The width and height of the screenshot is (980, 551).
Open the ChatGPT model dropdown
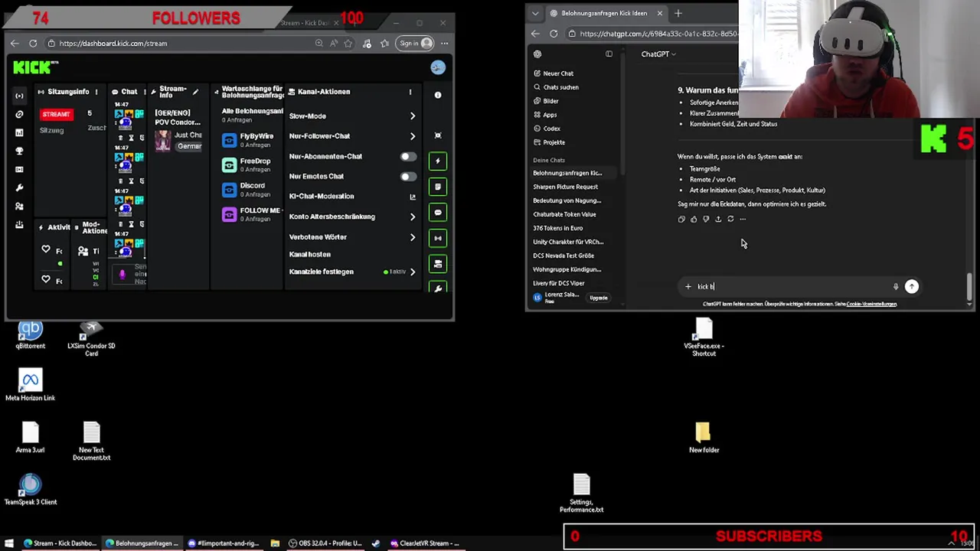658,54
